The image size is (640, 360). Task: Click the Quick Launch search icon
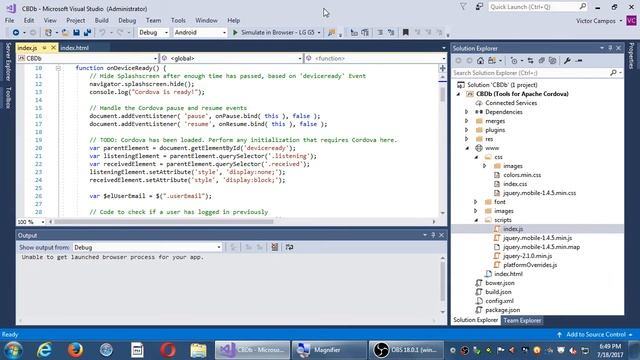coord(582,7)
